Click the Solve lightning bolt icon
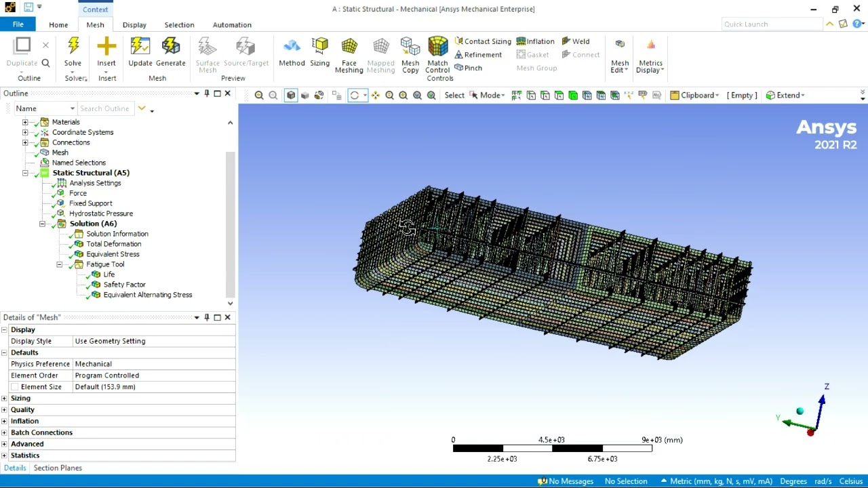This screenshot has width=868, height=488. tap(73, 46)
